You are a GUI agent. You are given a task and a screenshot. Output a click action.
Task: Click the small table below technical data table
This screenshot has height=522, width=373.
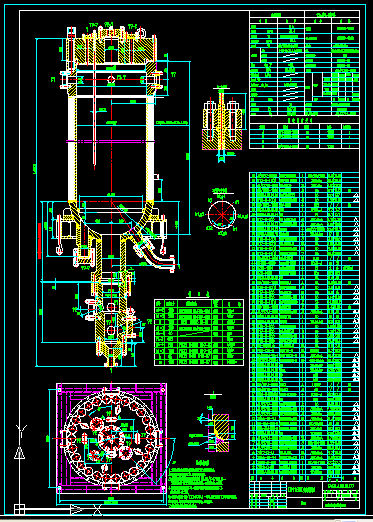[x=304, y=136]
